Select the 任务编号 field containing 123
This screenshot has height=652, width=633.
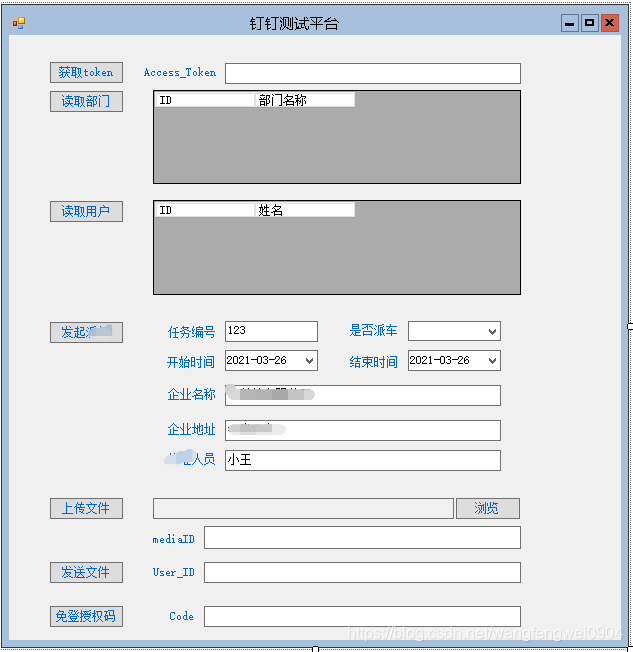tap(271, 331)
